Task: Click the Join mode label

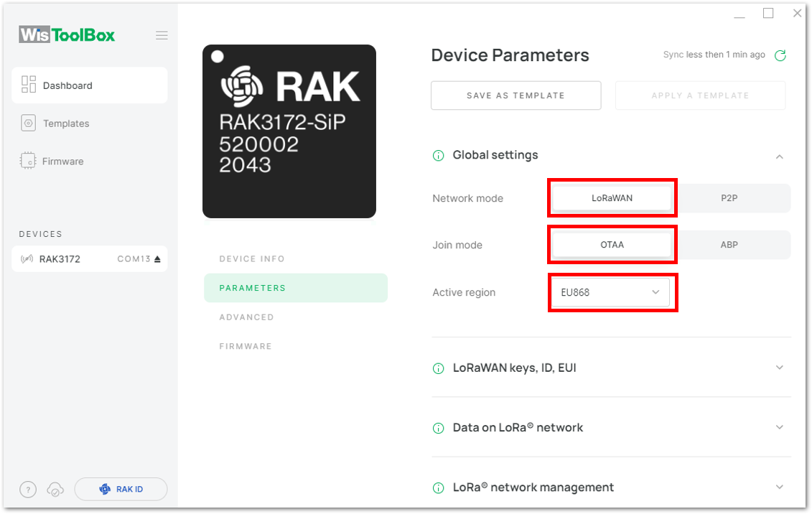Action: click(457, 245)
